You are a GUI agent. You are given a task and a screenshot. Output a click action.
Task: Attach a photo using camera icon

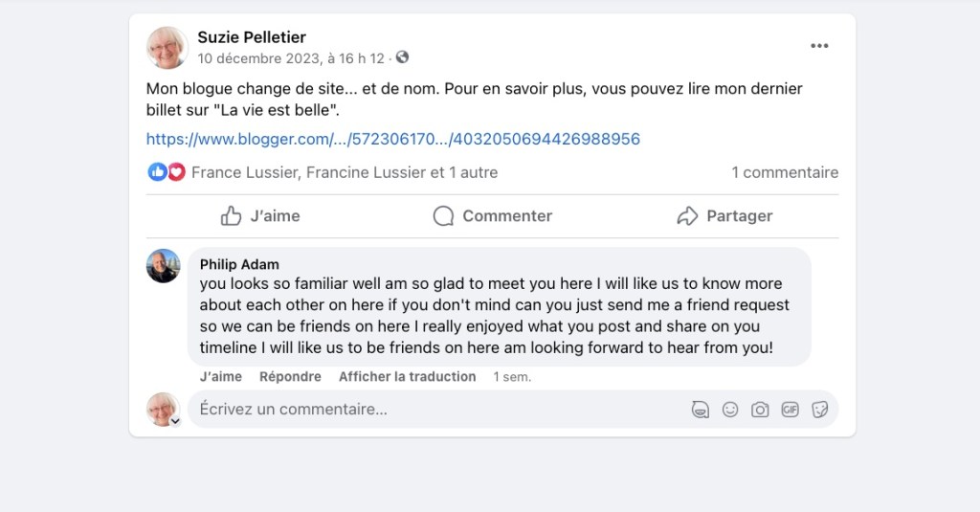pos(760,410)
